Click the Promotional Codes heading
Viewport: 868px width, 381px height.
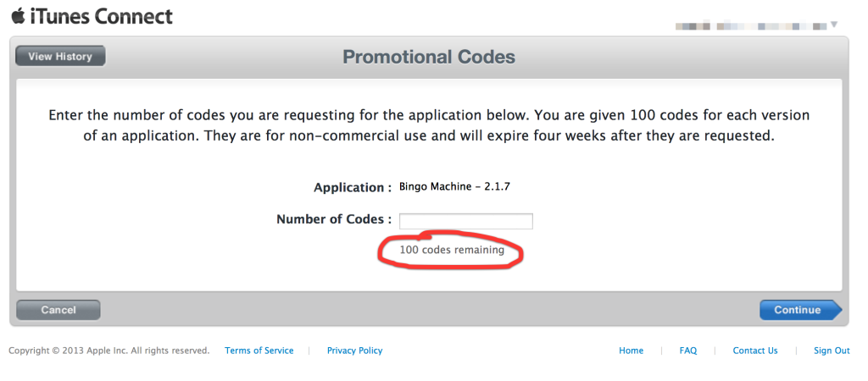[429, 58]
